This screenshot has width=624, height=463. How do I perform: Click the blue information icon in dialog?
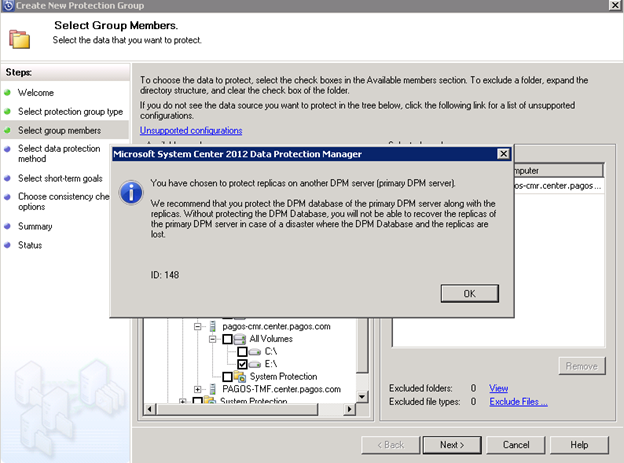click(x=131, y=193)
